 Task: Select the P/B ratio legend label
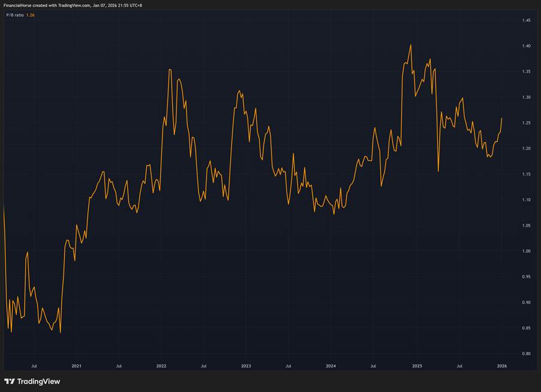(14, 15)
